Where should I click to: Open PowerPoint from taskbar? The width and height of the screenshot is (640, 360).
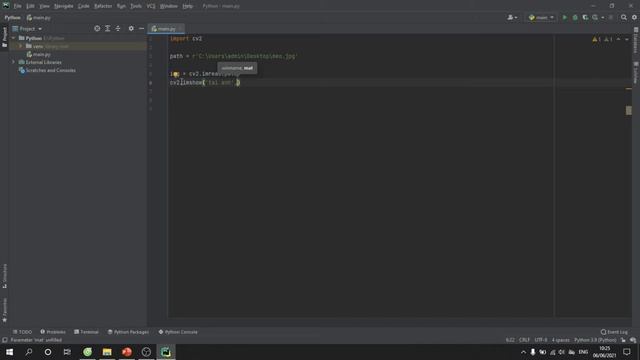coord(127,352)
